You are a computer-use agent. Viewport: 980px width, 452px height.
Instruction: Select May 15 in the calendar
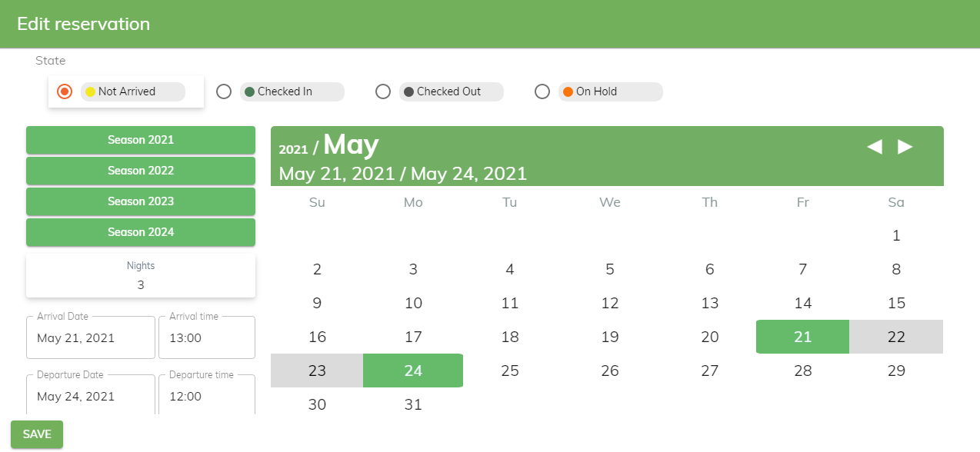896,303
